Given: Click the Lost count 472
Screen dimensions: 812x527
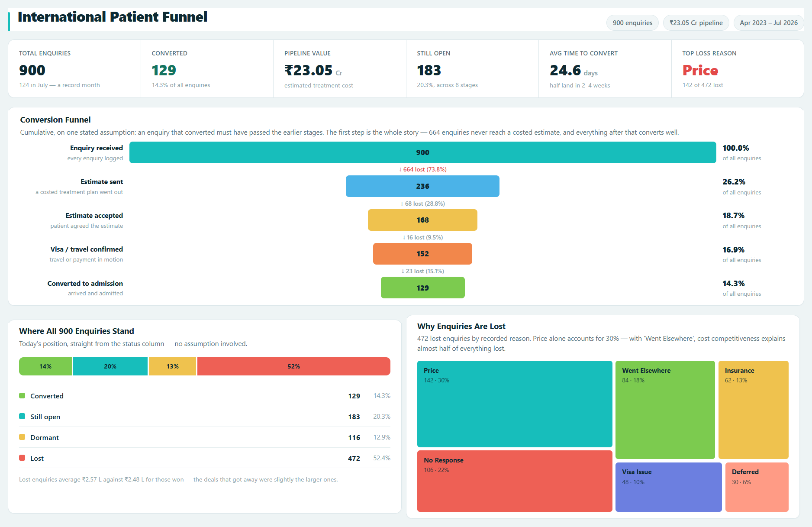Looking at the screenshot, I should [354, 458].
